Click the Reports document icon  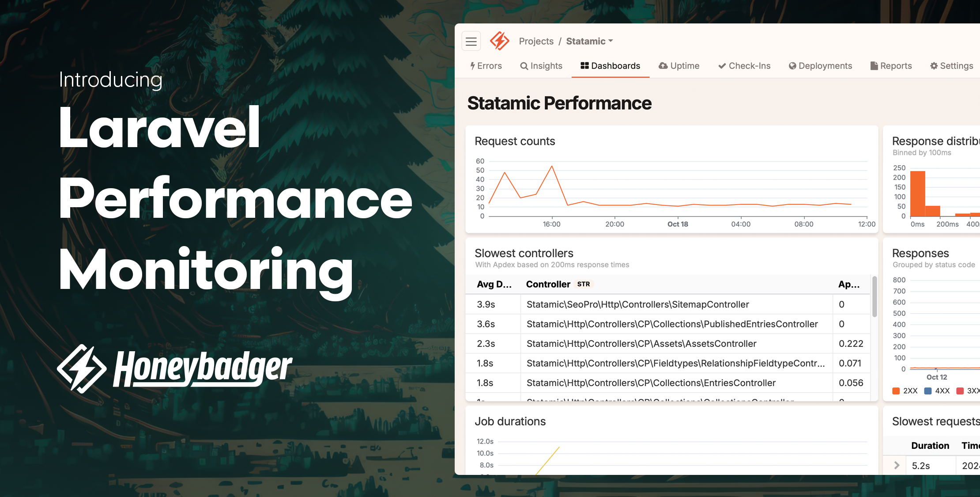(x=872, y=65)
